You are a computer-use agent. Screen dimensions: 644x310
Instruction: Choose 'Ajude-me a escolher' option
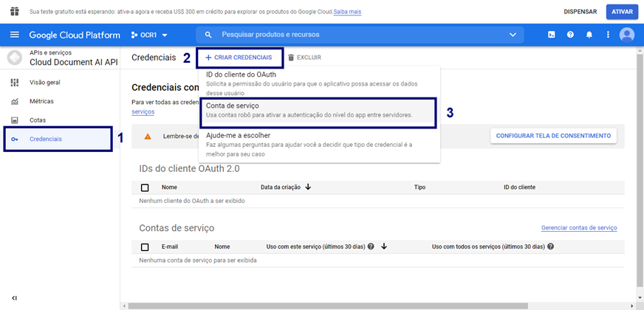pyautogui.click(x=319, y=145)
